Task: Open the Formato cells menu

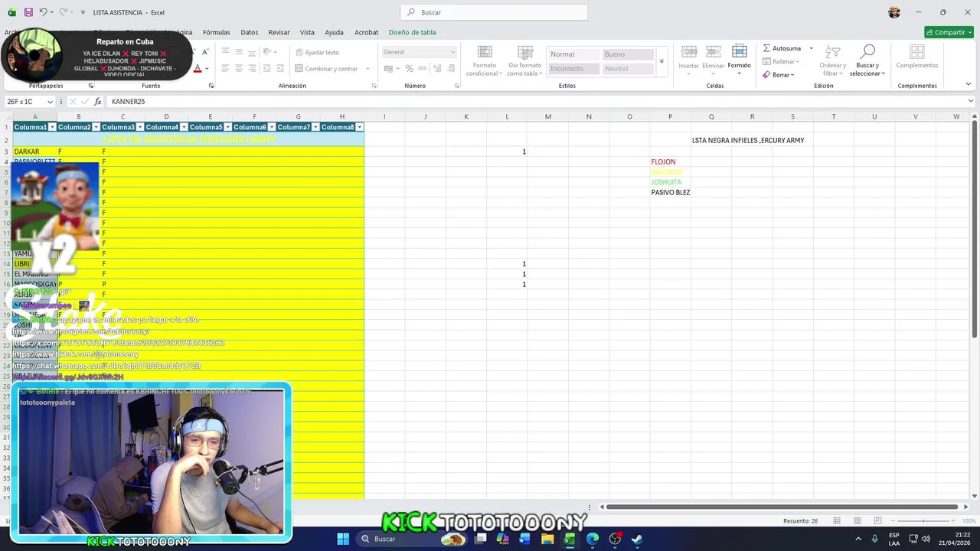Action: click(739, 60)
